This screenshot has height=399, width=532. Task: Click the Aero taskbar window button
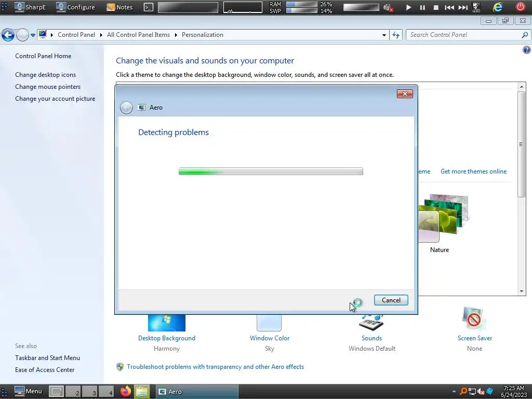click(x=197, y=392)
